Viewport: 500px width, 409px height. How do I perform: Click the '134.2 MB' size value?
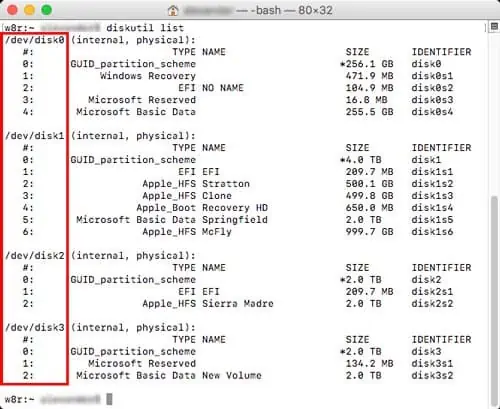pyautogui.click(x=369, y=363)
